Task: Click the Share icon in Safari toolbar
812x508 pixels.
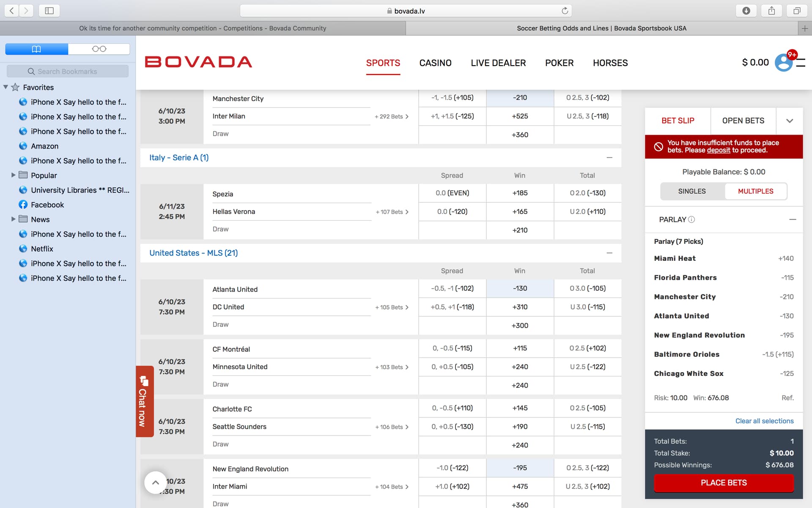Action: coord(771,11)
